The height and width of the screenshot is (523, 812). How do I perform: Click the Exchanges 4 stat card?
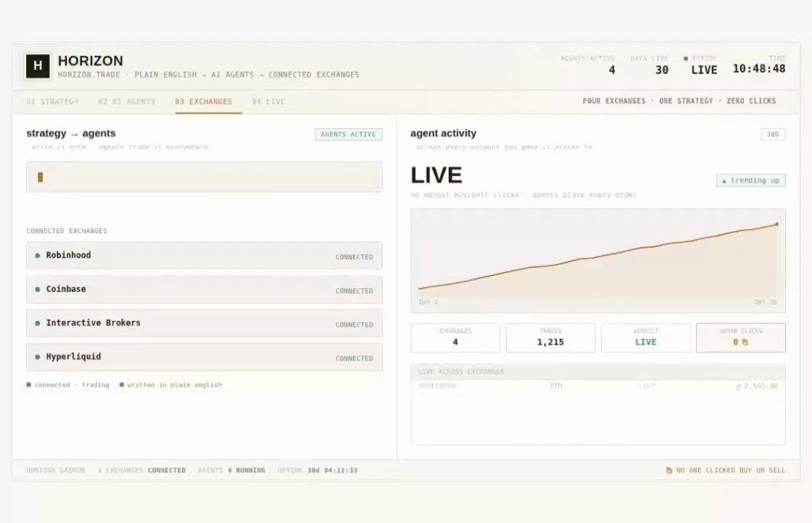tap(455, 338)
